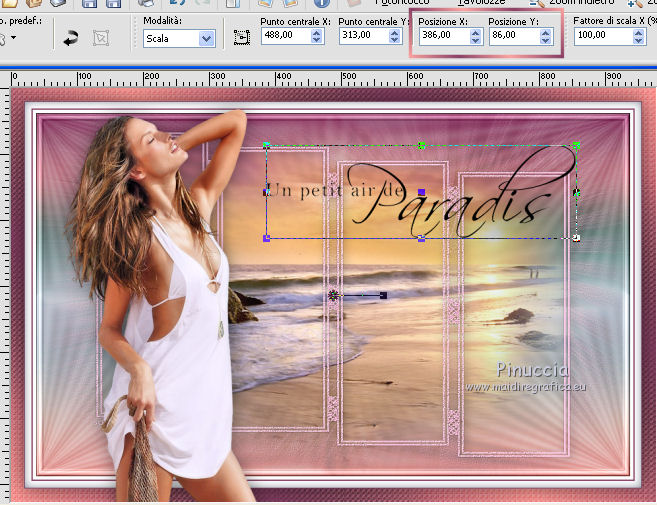Screen dimensions: 657x505
Task: Increase the Fattore di scala X value
Action: click(638, 32)
